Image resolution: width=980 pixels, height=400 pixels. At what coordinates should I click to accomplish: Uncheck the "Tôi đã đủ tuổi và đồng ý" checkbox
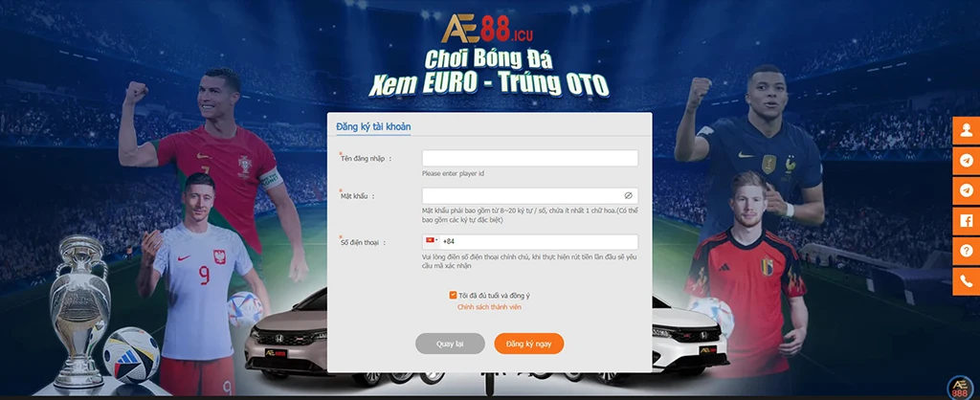pos(453,295)
